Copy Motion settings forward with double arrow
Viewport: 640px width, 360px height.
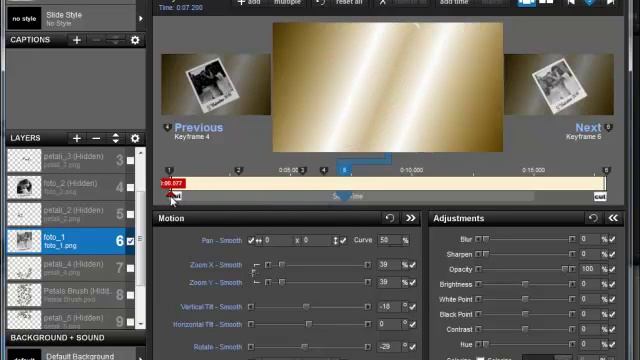pyautogui.click(x=411, y=218)
